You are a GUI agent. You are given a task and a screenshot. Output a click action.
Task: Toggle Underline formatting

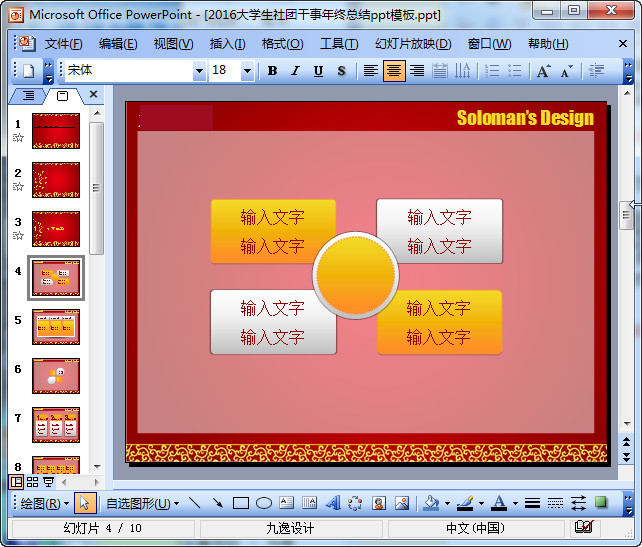[318, 71]
